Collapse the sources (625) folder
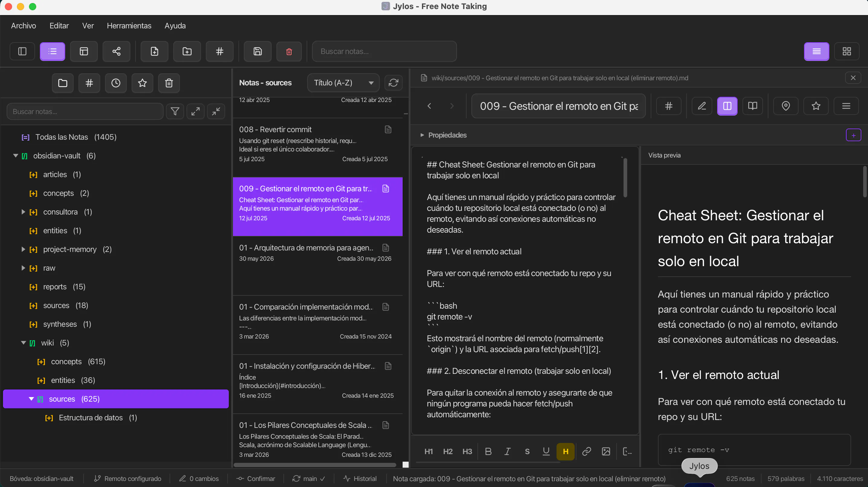This screenshot has height=487, width=868. point(31,399)
